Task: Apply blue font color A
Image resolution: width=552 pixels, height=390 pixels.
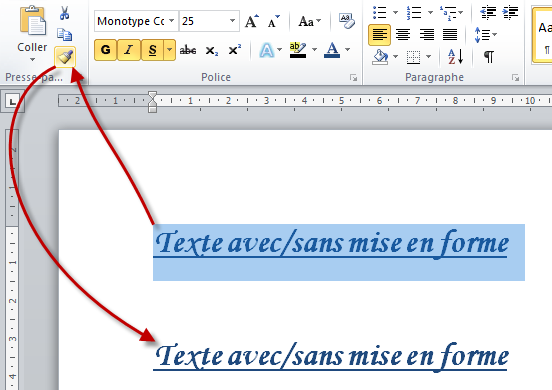Action: pos(332,50)
